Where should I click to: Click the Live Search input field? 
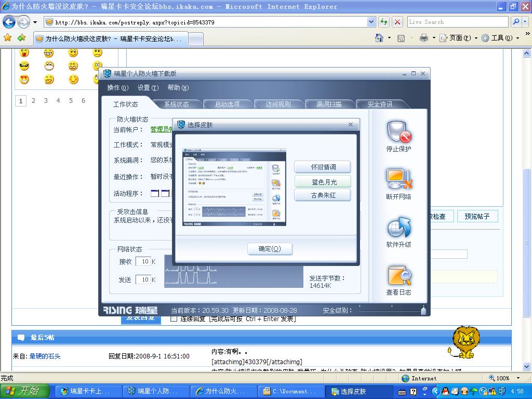(458, 22)
